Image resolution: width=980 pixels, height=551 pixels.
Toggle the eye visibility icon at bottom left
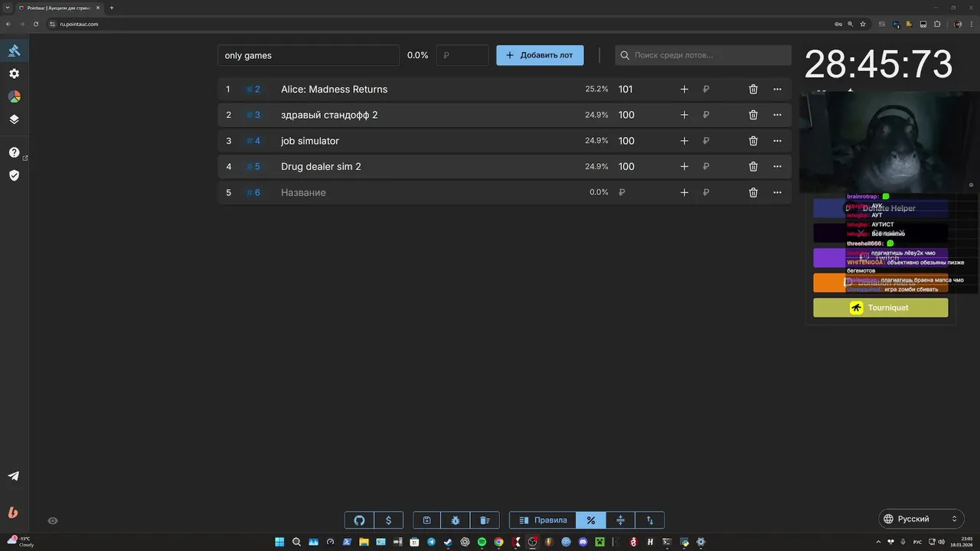coord(53,520)
